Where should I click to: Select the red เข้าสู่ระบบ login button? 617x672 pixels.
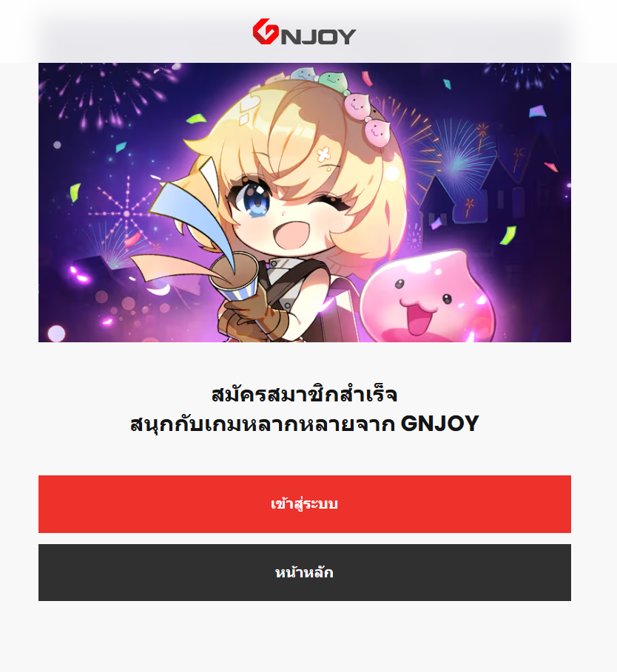point(304,504)
